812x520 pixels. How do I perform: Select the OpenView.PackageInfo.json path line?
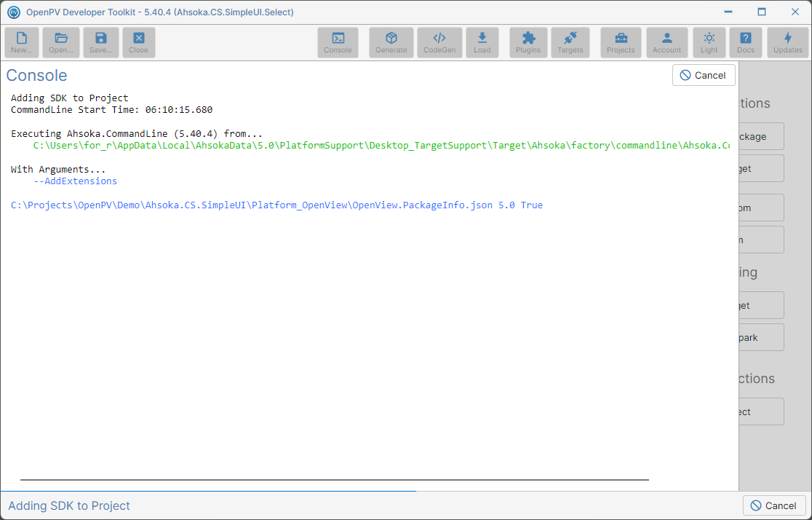point(276,205)
